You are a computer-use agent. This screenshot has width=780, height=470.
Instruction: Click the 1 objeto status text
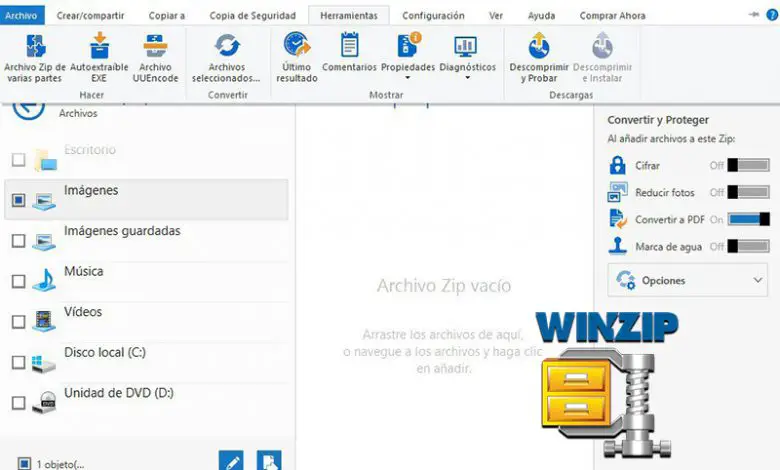[x=60, y=464]
